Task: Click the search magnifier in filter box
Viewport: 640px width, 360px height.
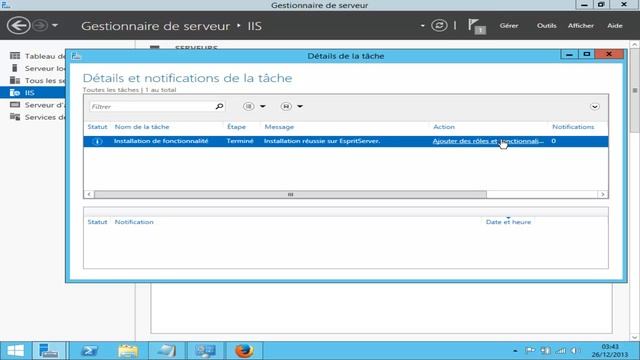Action: (x=219, y=107)
